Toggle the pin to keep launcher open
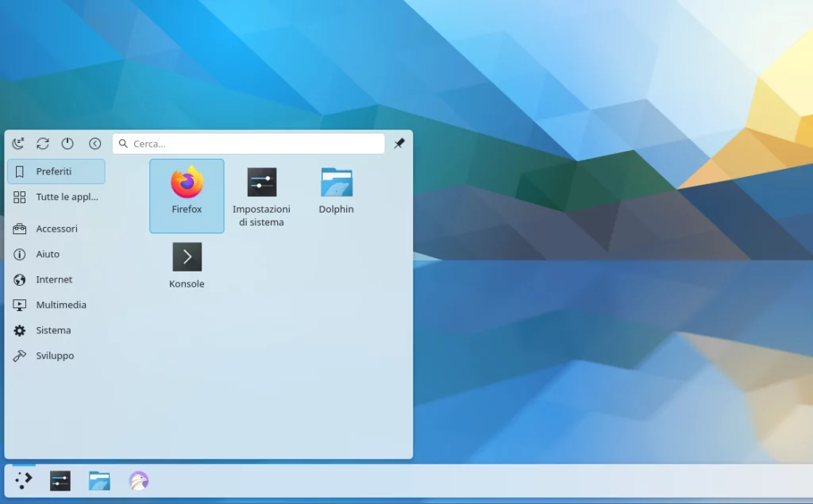Image resolution: width=813 pixels, height=504 pixels. point(399,144)
